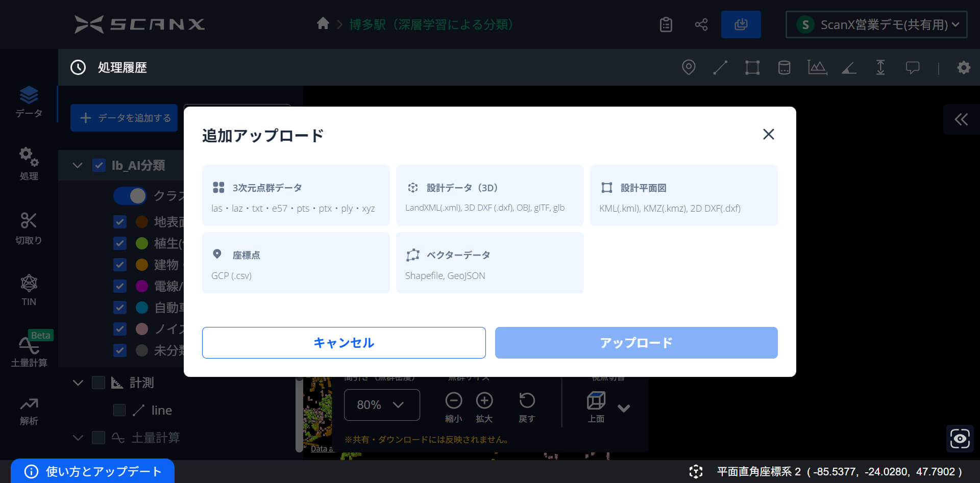
Task: Collapse the 計測 tree section
Action: [78, 383]
